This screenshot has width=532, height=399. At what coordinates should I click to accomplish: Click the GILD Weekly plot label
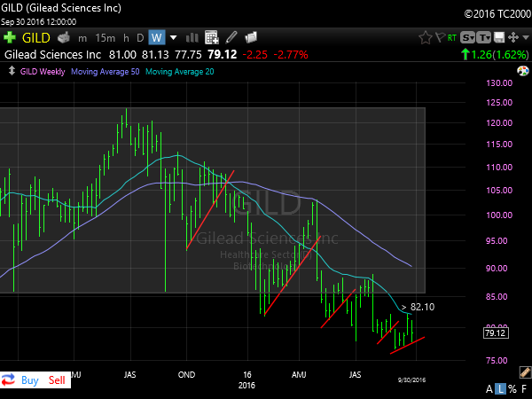[43, 72]
